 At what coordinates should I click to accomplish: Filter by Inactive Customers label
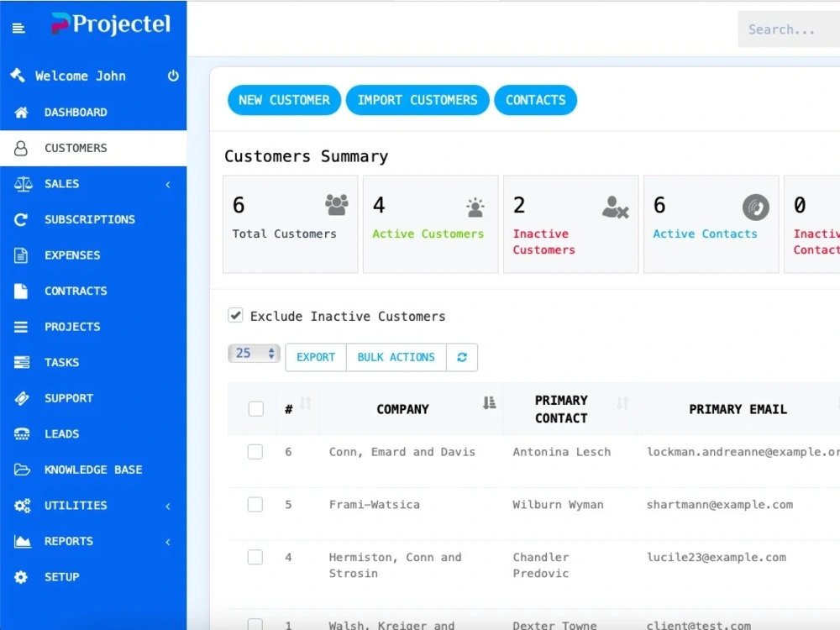click(543, 242)
